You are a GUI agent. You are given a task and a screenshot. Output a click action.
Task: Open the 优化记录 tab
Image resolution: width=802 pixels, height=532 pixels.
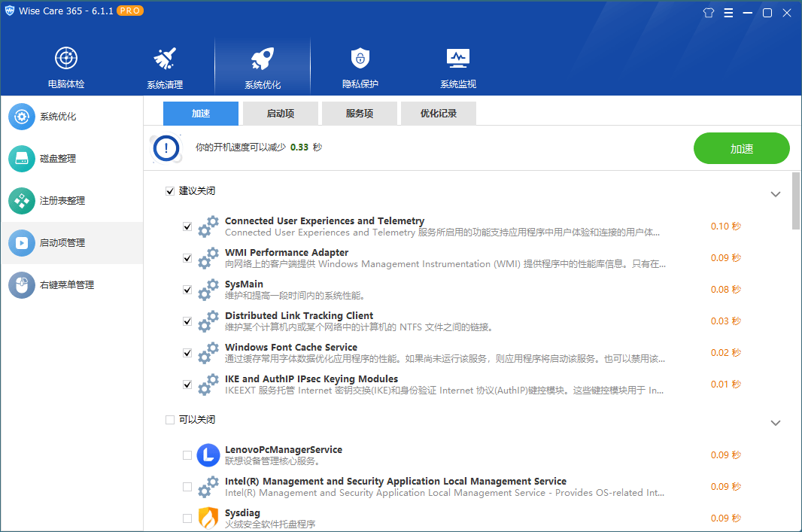pos(438,113)
